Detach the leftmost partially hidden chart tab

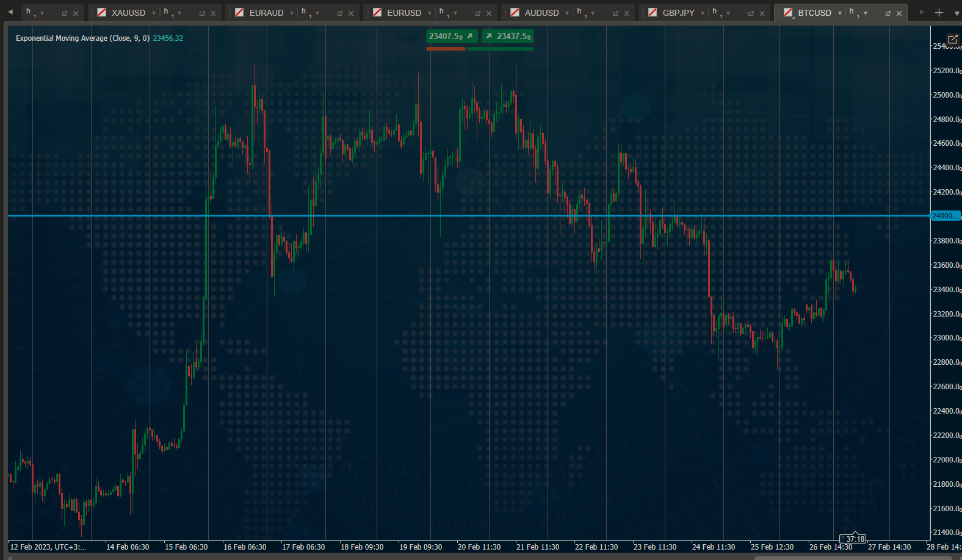[65, 13]
